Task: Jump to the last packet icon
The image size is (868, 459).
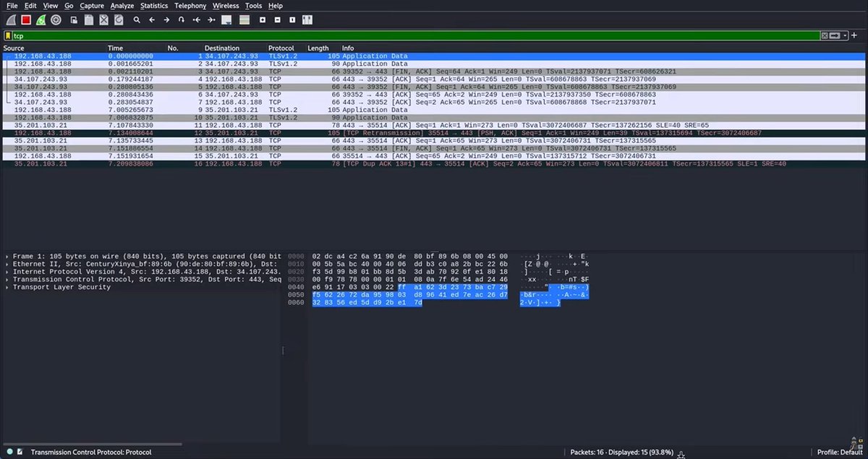Action: pyautogui.click(x=211, y=20)
